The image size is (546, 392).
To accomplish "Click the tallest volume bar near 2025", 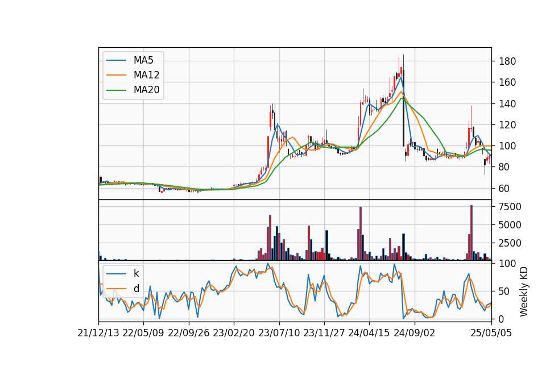I will point(471,233).
